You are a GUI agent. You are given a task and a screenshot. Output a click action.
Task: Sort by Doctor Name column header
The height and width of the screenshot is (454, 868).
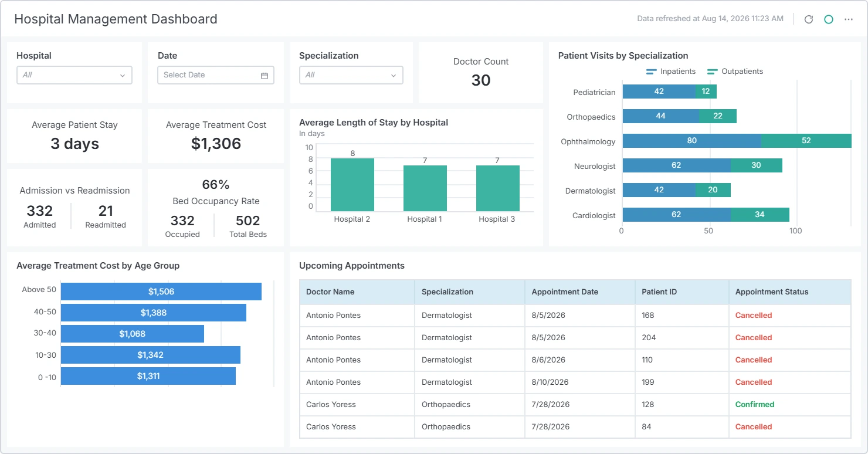click(x=357, y=292)
